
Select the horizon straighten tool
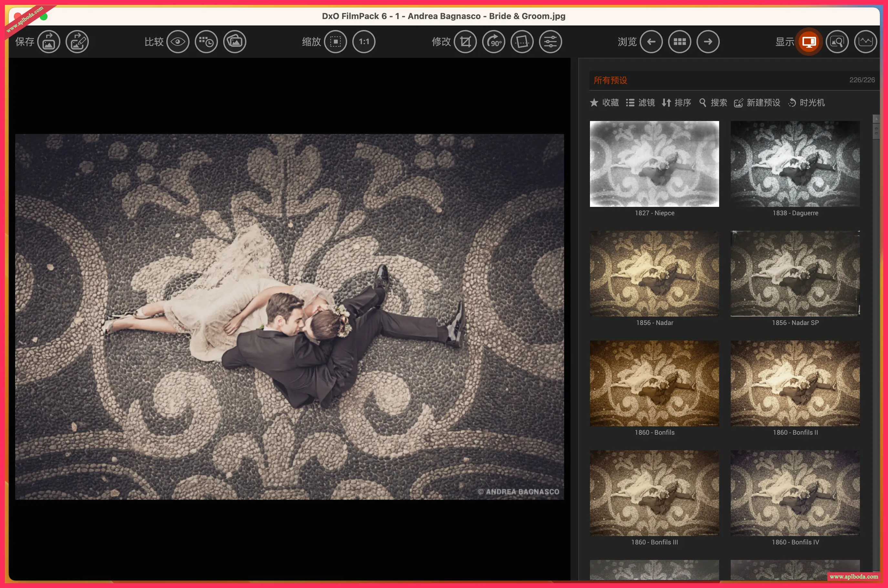(x=522, y=42)
